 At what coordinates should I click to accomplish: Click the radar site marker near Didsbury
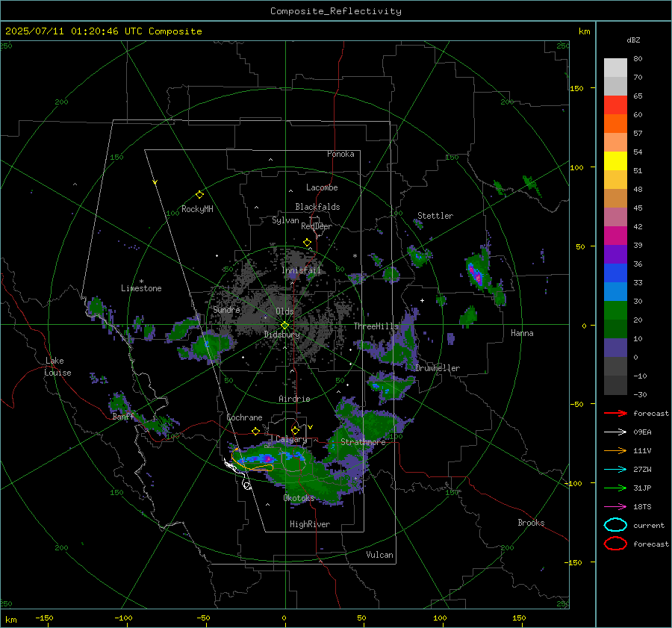[x=284, y=326]
